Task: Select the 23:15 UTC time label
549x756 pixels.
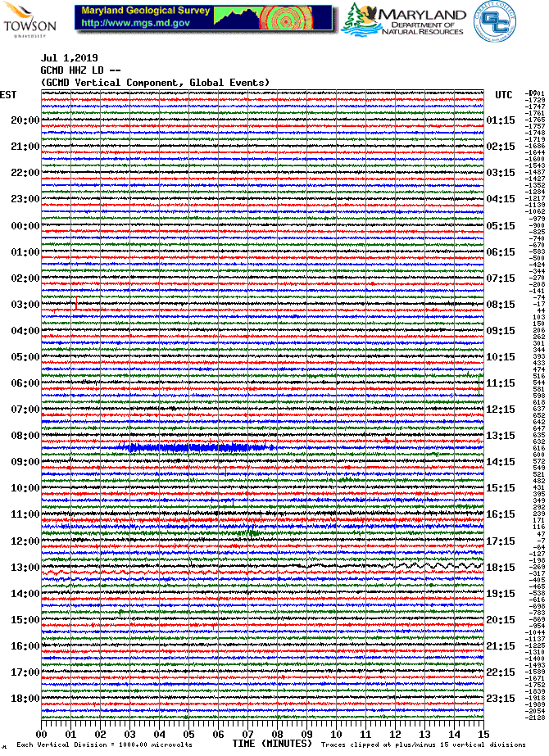Action: (x=500, y=698)
